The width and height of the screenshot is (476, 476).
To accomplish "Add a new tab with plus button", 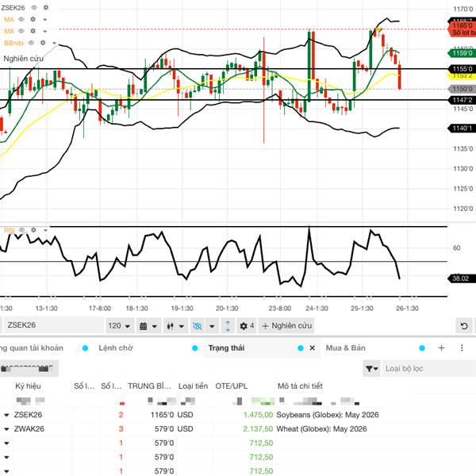I will [442, 347].
